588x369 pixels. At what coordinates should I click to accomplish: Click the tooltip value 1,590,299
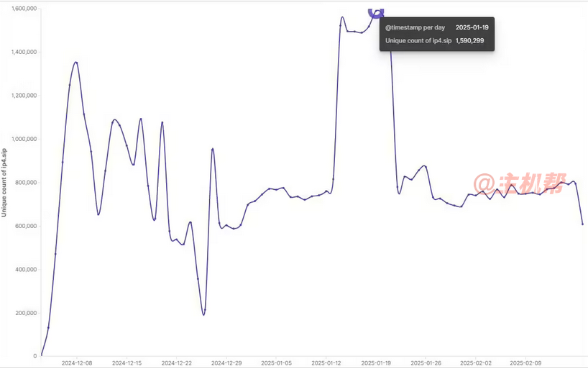(470, 40)
